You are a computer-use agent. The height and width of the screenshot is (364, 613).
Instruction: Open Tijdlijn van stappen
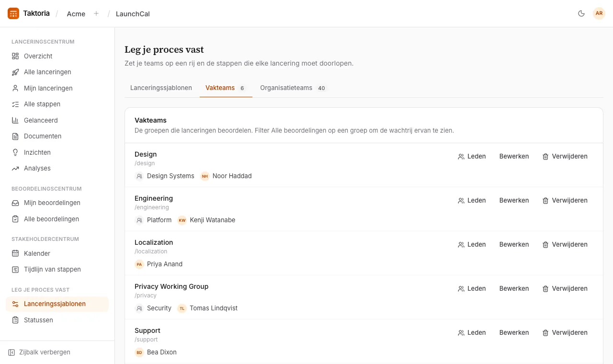coord(57,269)
